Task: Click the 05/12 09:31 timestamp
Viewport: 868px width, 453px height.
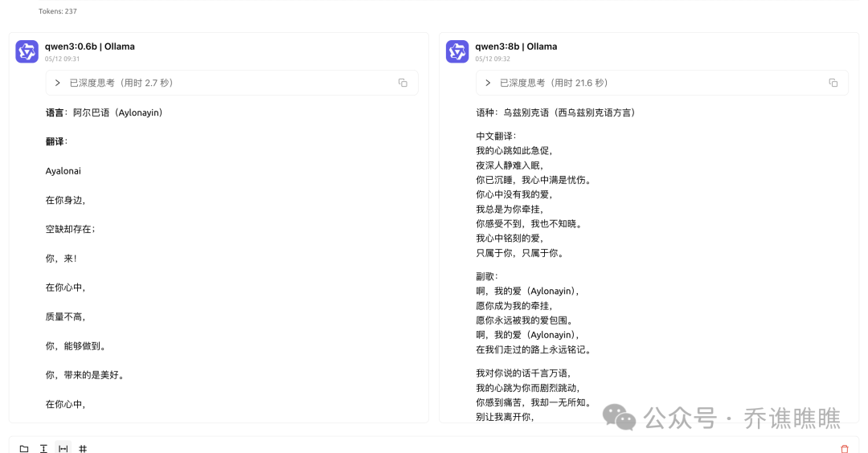Action: tap(62, 59)
